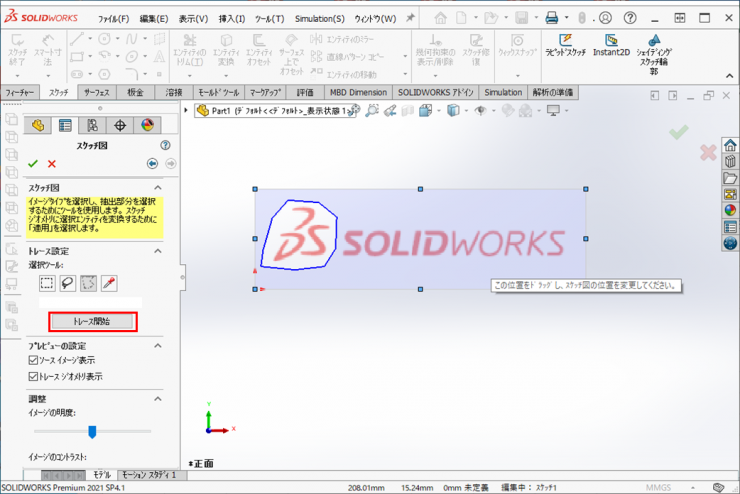
Task: Click the green checkmark OK icon
Action: coord(33,164)
